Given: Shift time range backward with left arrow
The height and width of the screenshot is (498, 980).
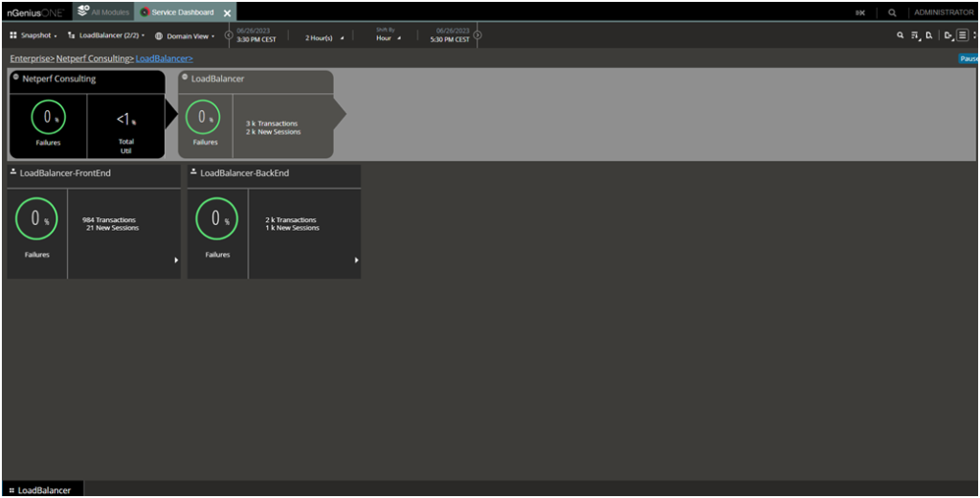Looking at the screenshot, I should coord(229,35).
